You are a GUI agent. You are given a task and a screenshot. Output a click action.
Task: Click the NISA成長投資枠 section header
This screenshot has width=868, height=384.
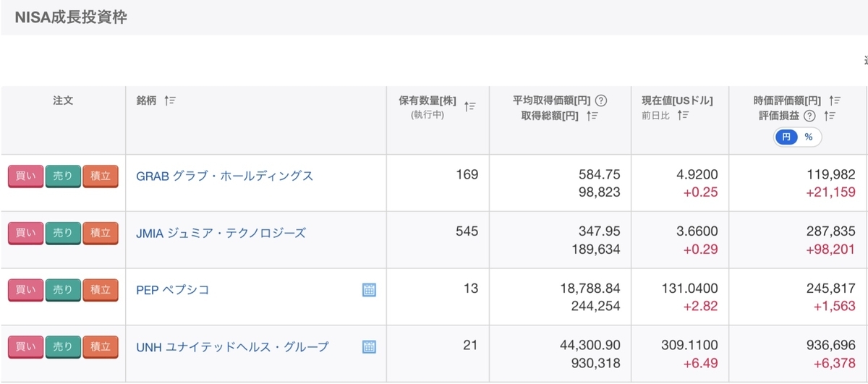(x=71, y=17)
